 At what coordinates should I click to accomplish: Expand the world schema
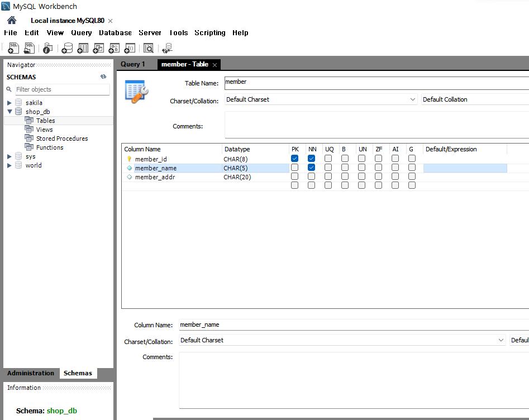click(x=9, y=165)
